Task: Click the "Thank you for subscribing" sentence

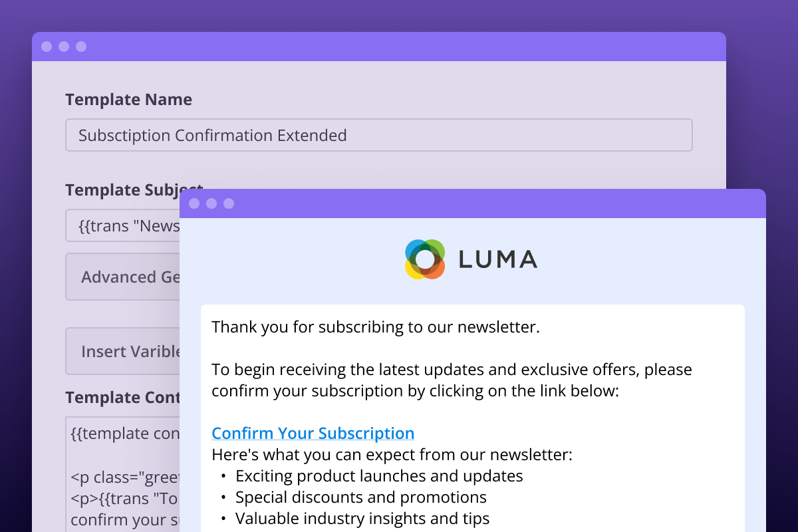Action: pos(375,327)
